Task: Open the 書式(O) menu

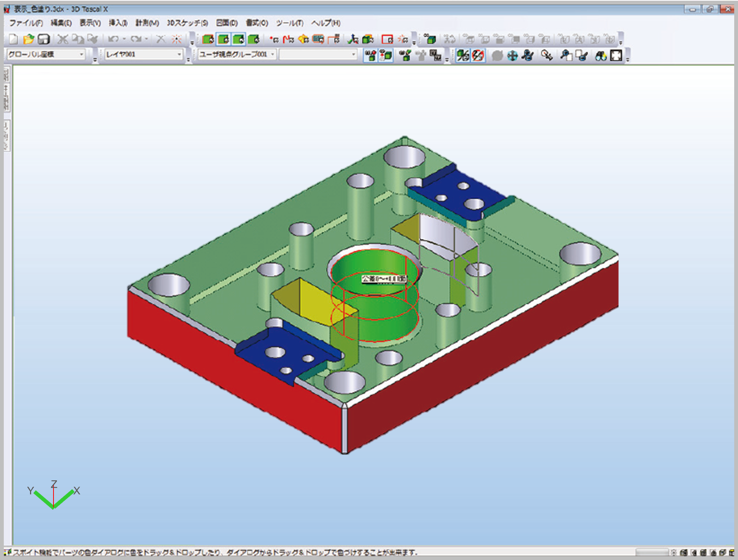Action: [257, 23]
